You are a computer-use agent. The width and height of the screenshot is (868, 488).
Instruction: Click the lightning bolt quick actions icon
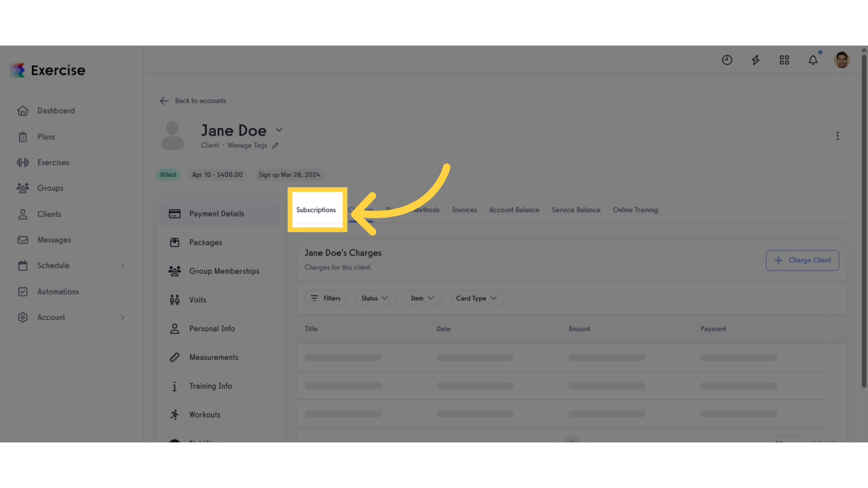tap(755, 60)
